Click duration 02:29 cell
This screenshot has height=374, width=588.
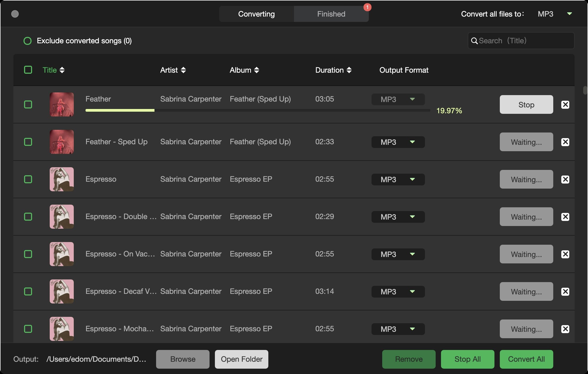click(325, 216)
